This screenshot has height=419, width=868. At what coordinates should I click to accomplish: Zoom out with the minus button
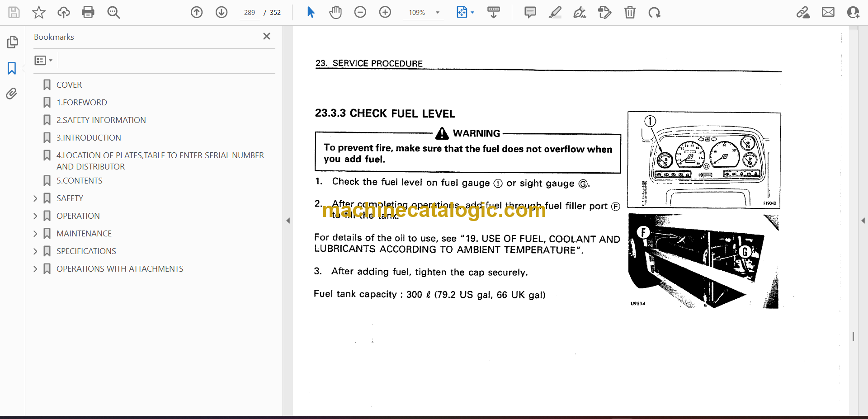(360, 12)
